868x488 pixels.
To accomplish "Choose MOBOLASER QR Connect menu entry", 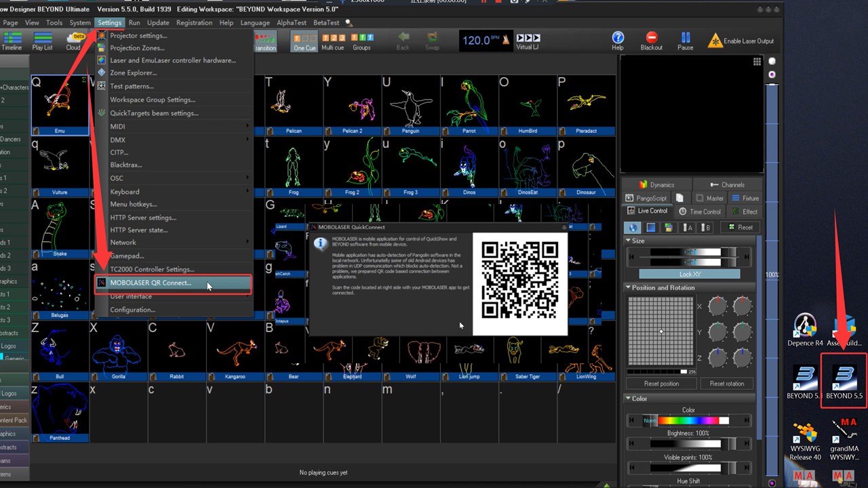I will click(151, 283).
